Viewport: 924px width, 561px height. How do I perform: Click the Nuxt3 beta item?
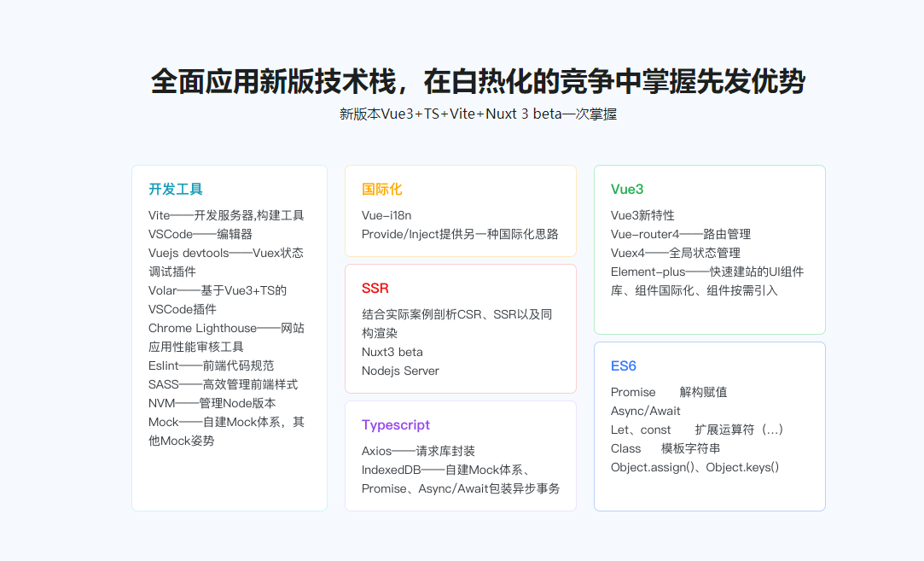click(392, 351)
